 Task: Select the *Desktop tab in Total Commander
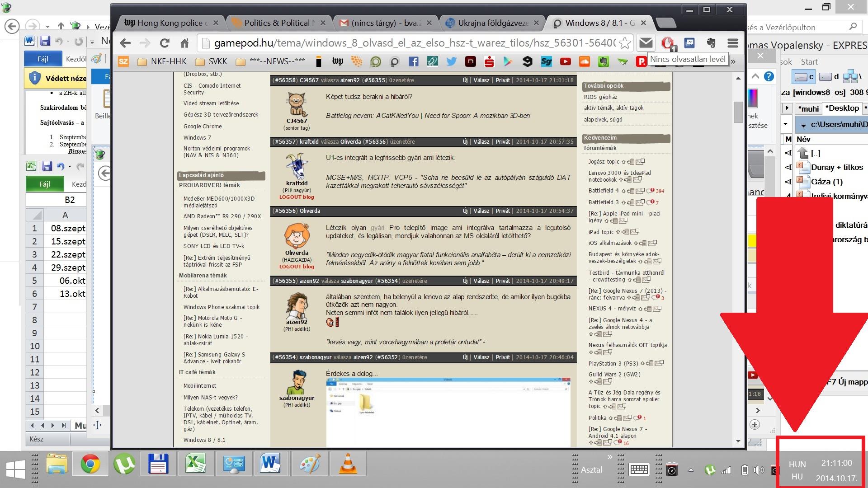click(842, 108)
